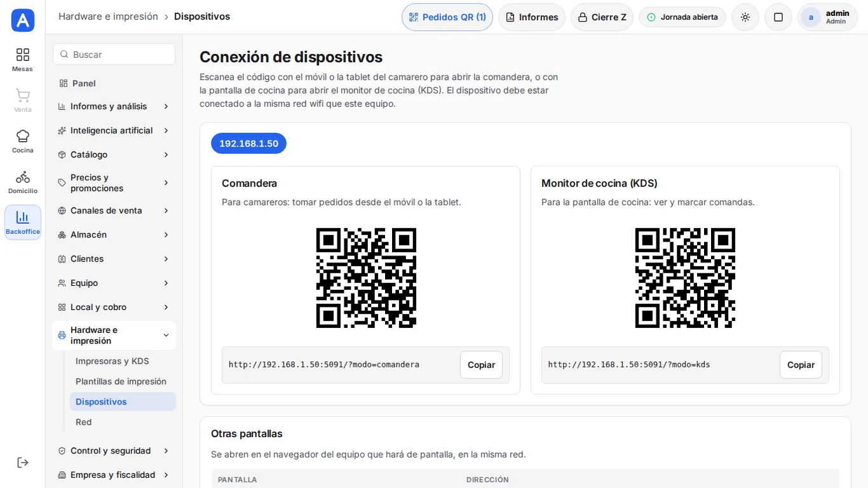This screenshot has height=488, width=868.
Task: Collapse the Hardware e impresión section
Action: point(114,335)
